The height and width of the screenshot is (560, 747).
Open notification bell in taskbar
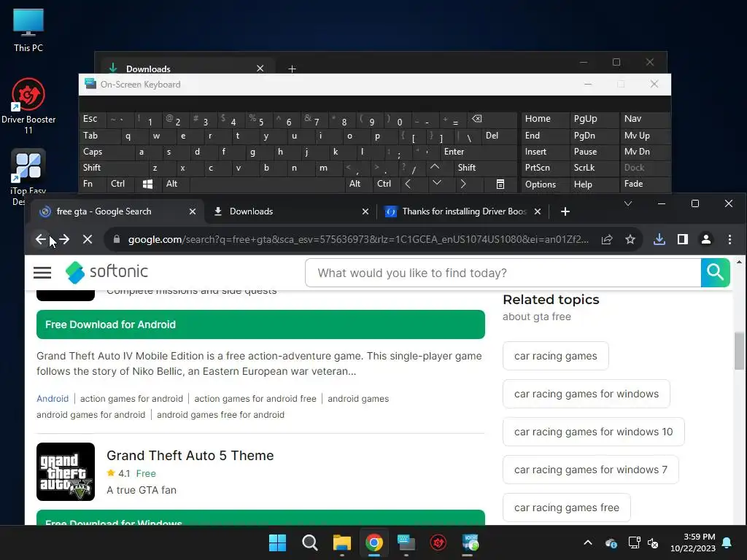click(x=727, y=542)
